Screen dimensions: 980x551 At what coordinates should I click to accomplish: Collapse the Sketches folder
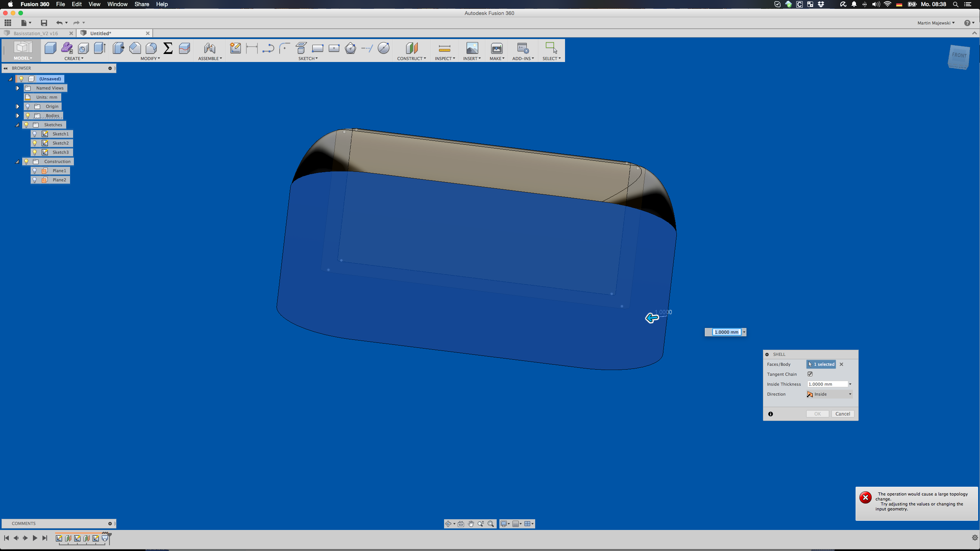18,125
